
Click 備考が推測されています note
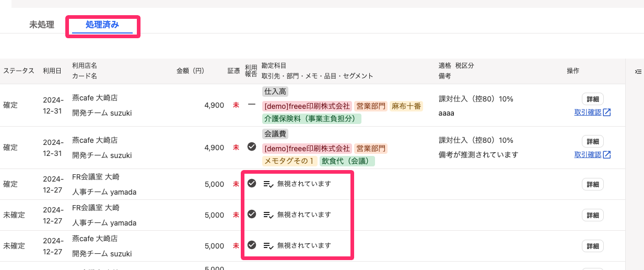478,155
